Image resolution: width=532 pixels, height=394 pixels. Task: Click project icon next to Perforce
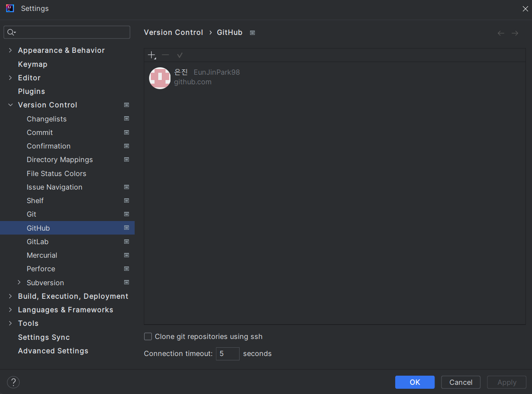point(126,269)
